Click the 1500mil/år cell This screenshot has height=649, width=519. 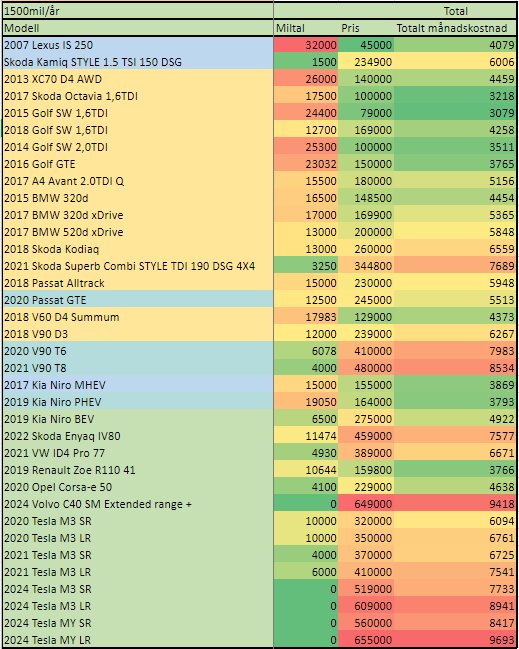point(138,11)
